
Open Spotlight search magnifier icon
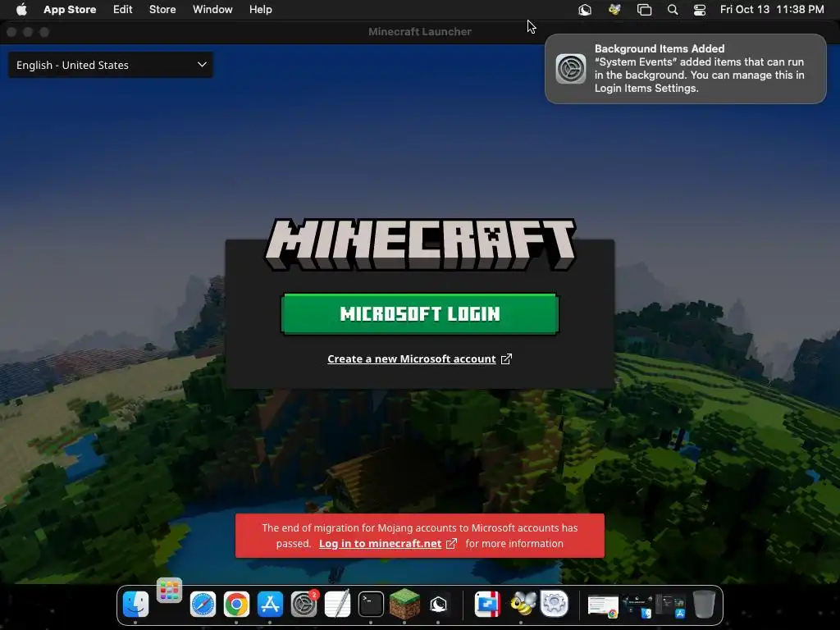click(x=673, y=10)
